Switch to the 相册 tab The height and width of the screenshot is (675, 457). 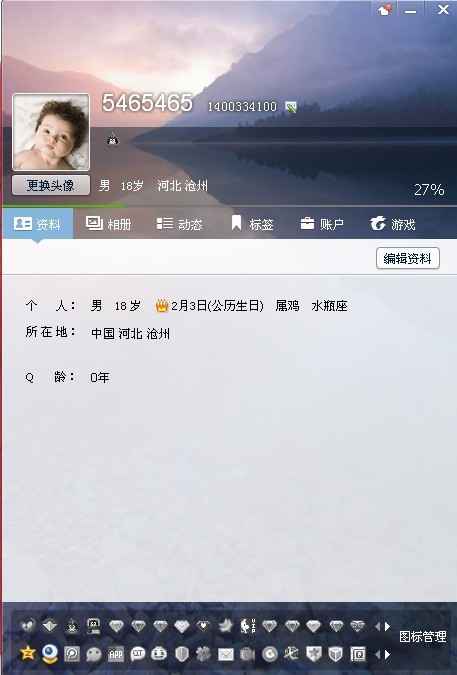pyautogui.click(x=108, y=224)
